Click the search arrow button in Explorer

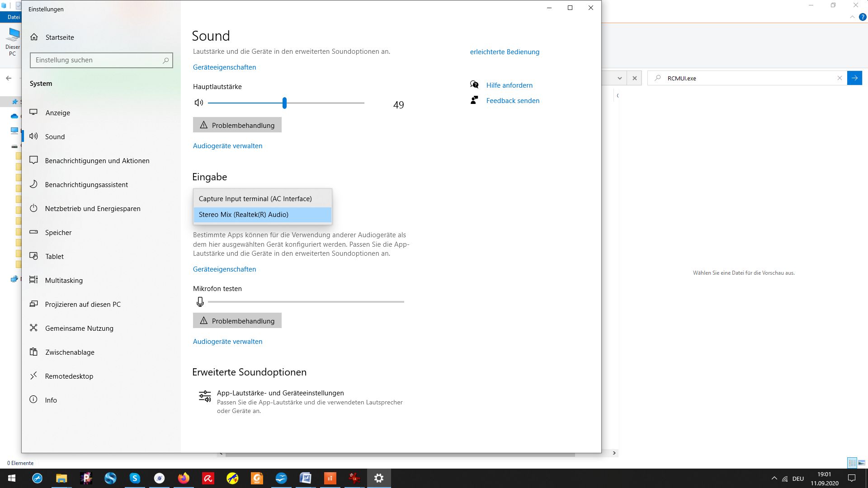(x=854, y=78)
